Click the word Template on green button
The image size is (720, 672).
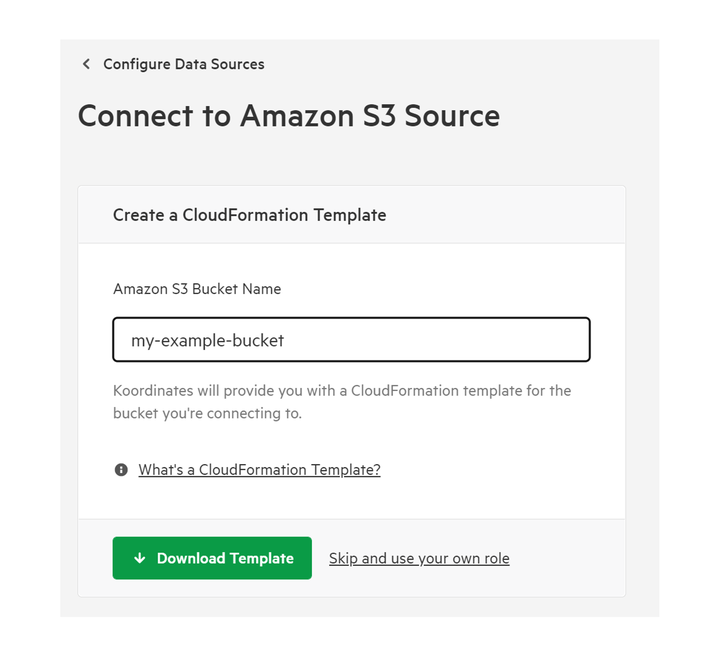click(x=262, y=558)
